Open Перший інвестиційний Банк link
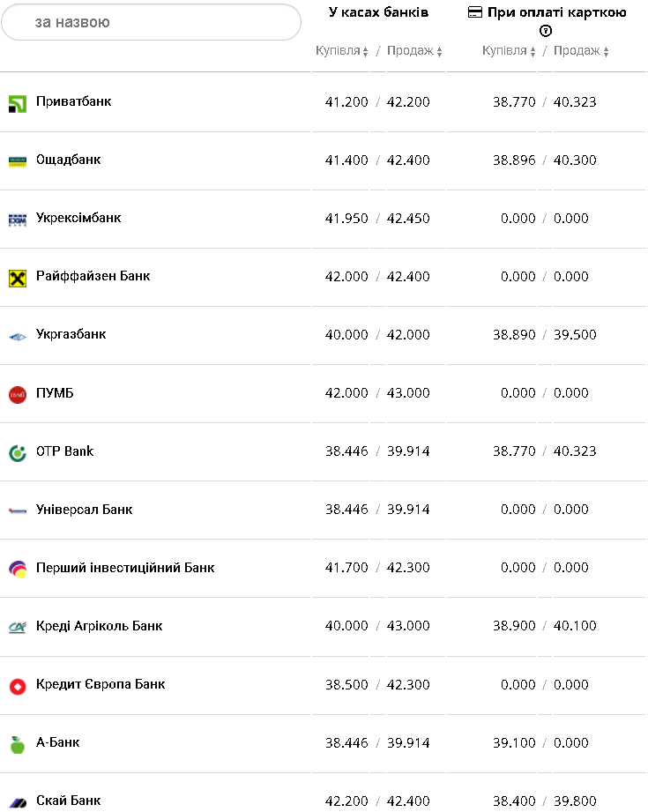 (125, 568)
